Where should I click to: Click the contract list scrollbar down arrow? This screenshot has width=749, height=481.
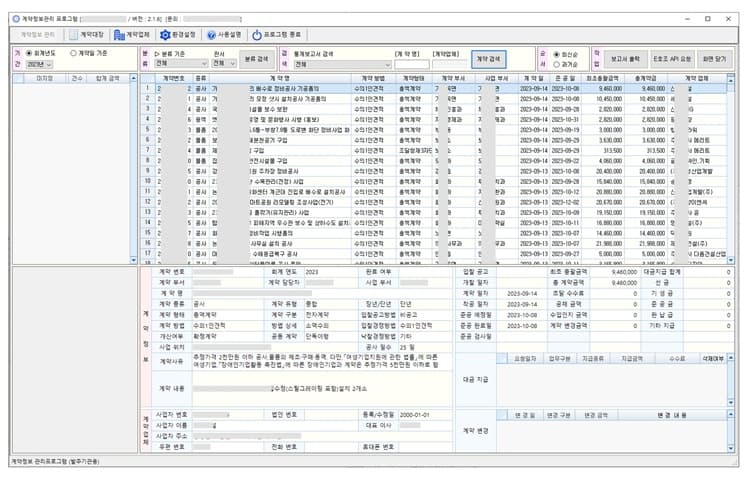click(x=731, y=260)
